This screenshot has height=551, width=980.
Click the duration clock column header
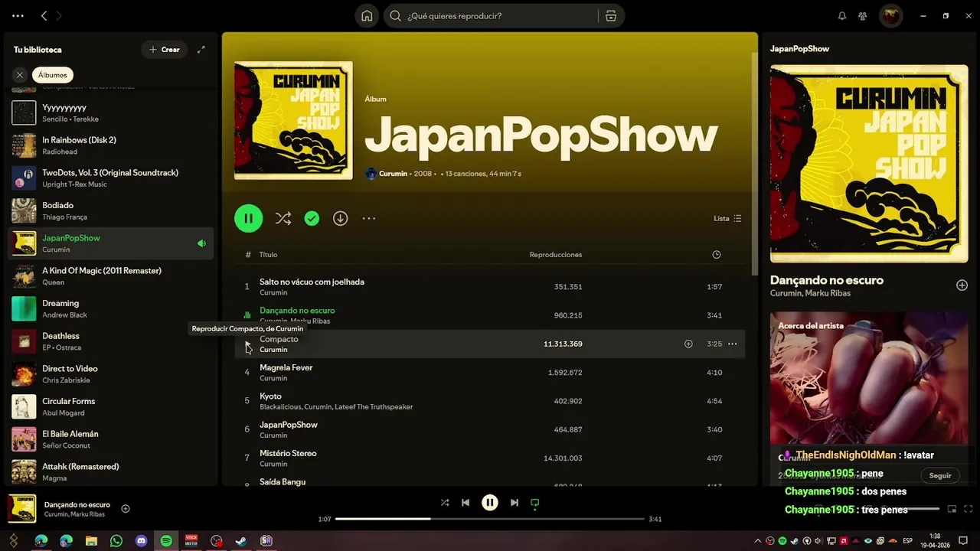(717, 255)
